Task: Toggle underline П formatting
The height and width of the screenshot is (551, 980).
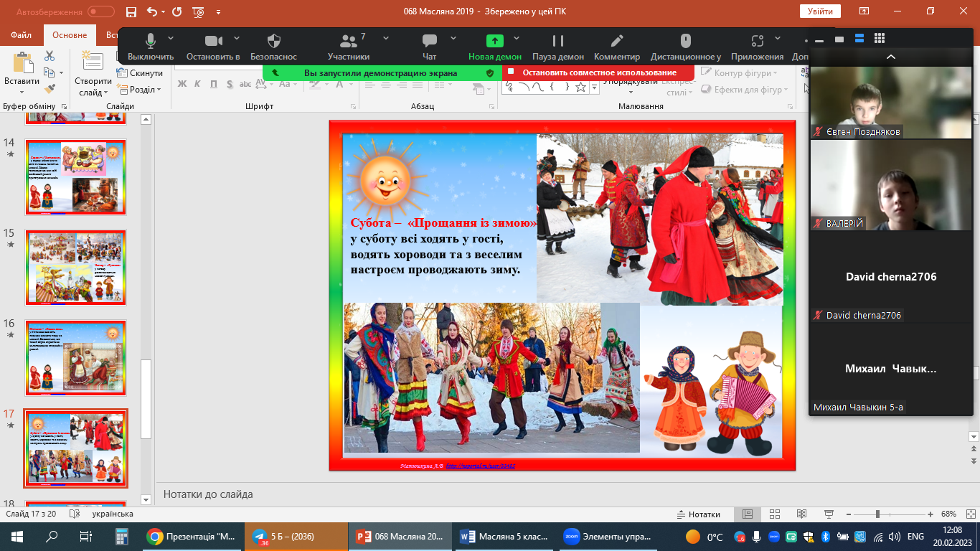Action: (214, 84)
